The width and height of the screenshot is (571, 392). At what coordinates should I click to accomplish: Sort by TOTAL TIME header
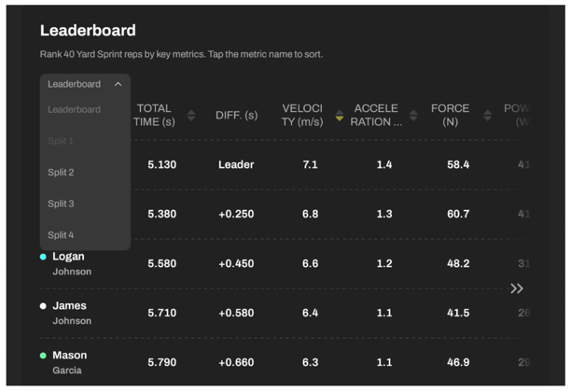coord(155,116)
